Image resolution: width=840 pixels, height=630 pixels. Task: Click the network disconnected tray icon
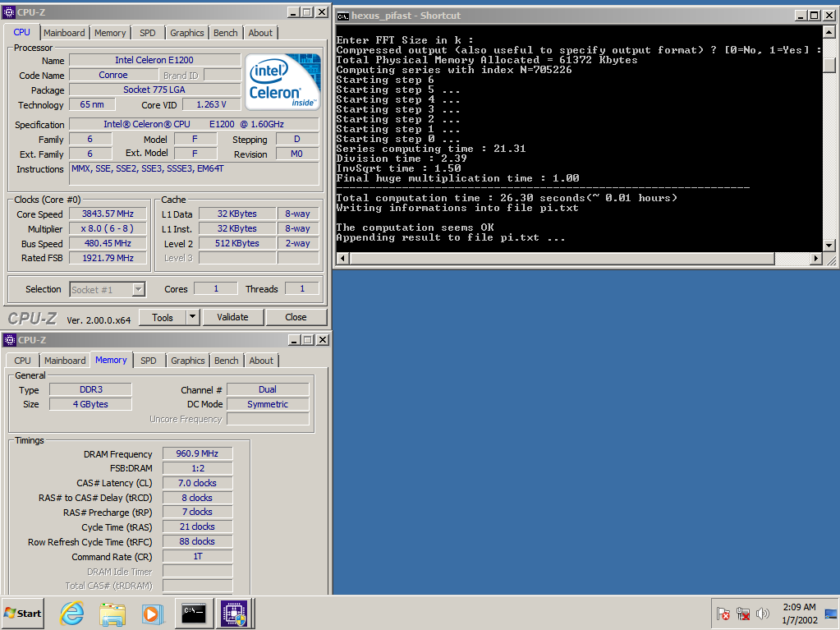pyautogui.click(x=742, y=614)
